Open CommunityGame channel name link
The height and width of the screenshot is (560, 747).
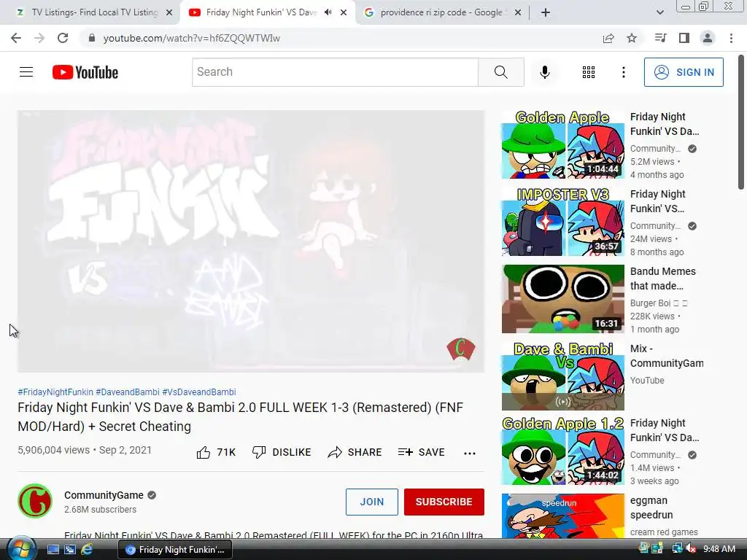(104, 495)
